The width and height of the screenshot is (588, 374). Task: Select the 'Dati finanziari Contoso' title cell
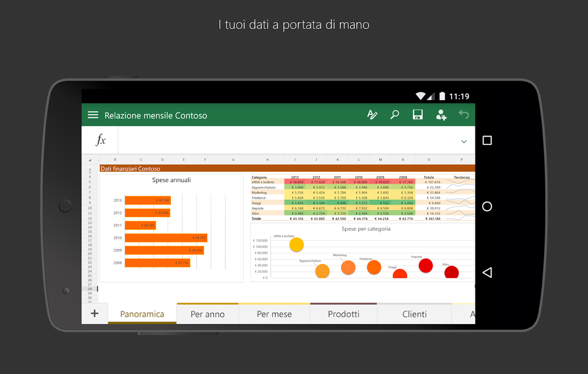click(x=130, y=168)
